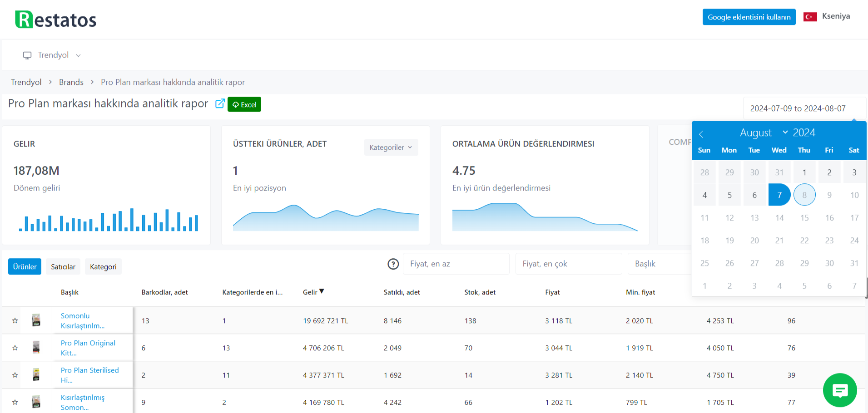The height and width of the screenshot is (413, 868).
Task: Switch to the Satıcılar tab
Action: 63,266
